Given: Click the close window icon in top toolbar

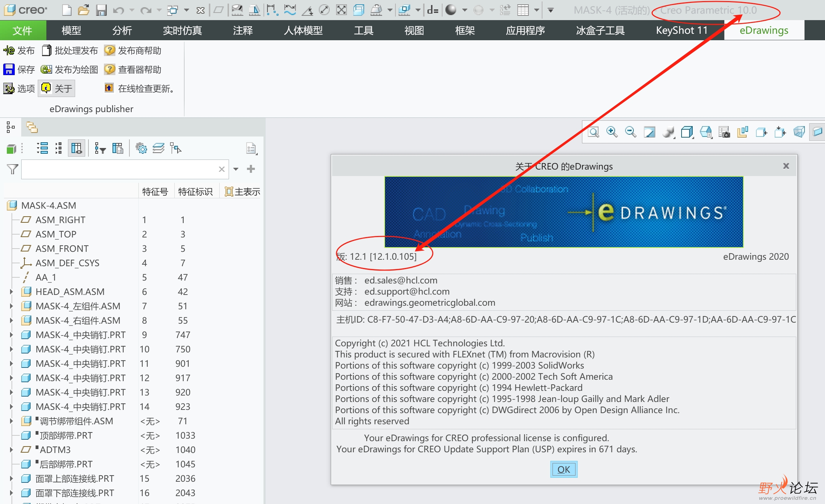Looking at the screenshot, I should (201, 10).
